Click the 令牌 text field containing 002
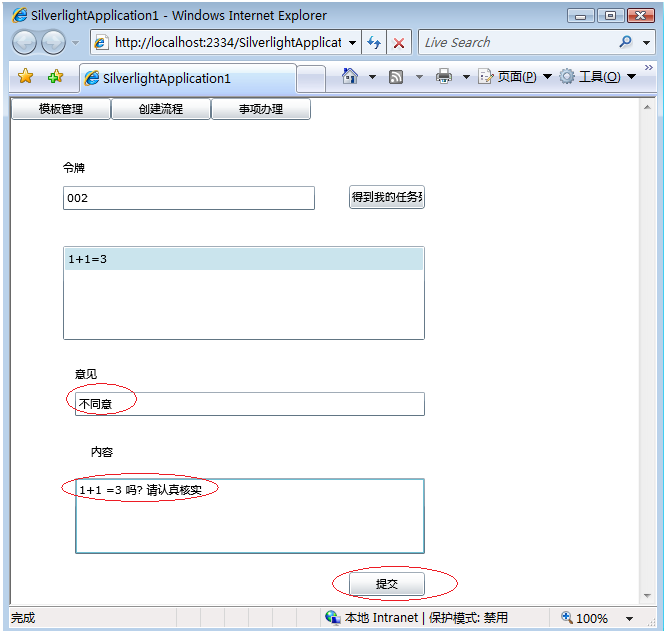 (189, 198)
